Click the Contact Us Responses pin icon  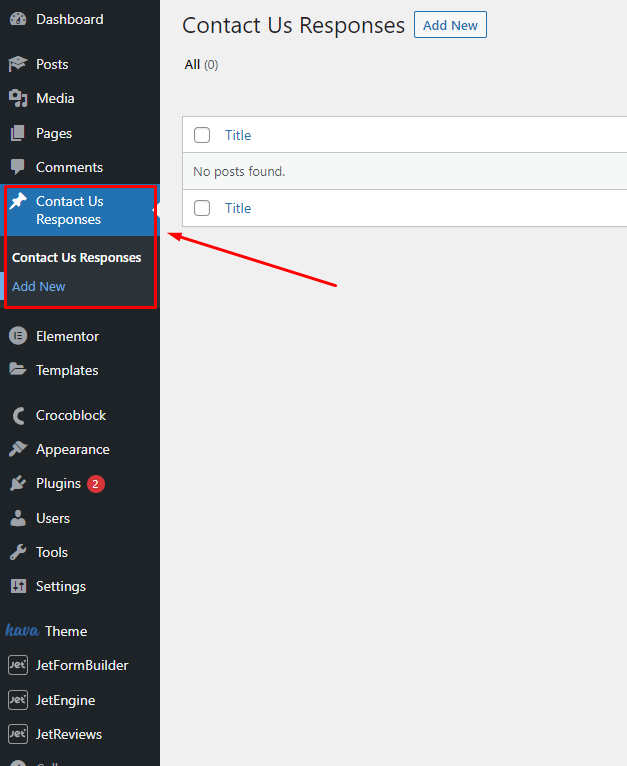pyautogui.click(x=18, y=201)
